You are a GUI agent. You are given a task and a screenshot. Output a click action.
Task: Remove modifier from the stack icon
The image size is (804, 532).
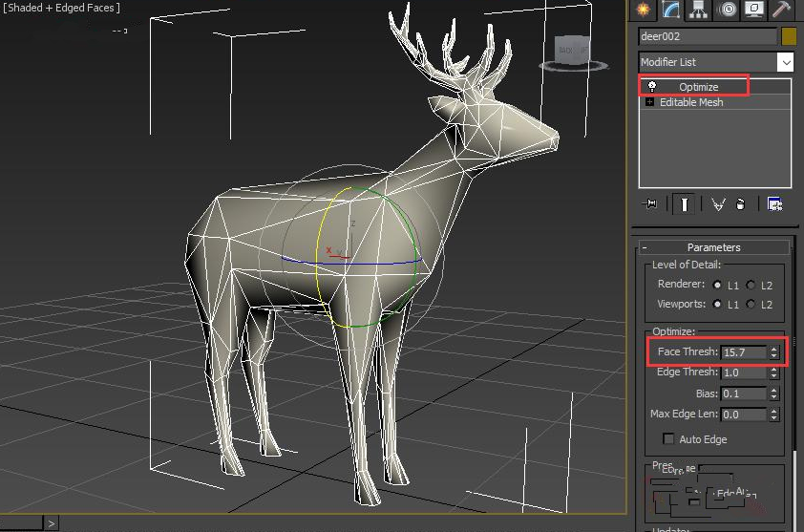click(740, 204)
